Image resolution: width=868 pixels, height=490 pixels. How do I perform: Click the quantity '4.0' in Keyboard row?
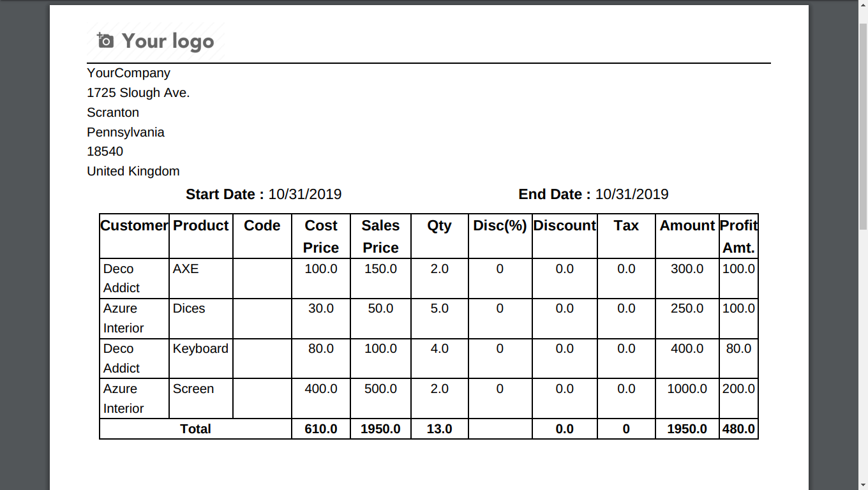click(x=440, y=348)
